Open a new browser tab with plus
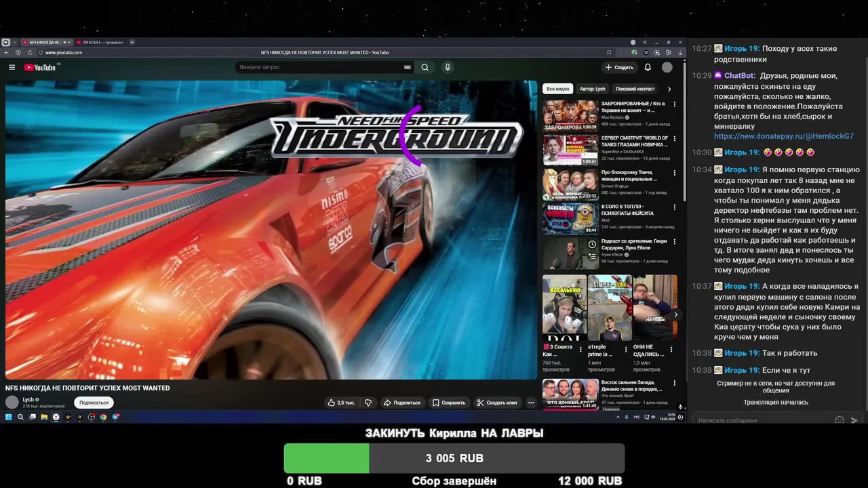 (x=132, y=42)
